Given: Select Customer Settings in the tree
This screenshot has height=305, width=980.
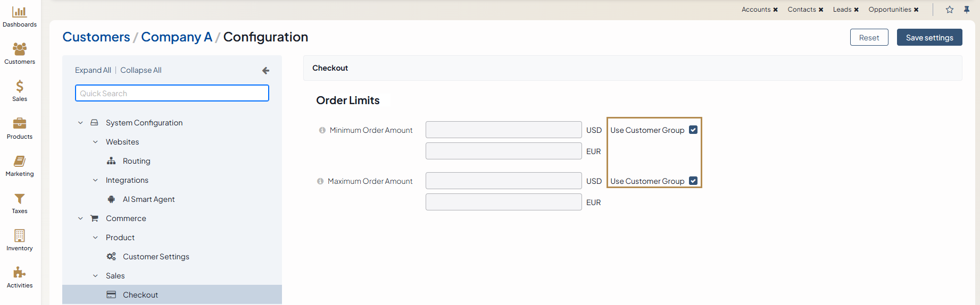Looking at the screenshot, I should pos(156,257).
